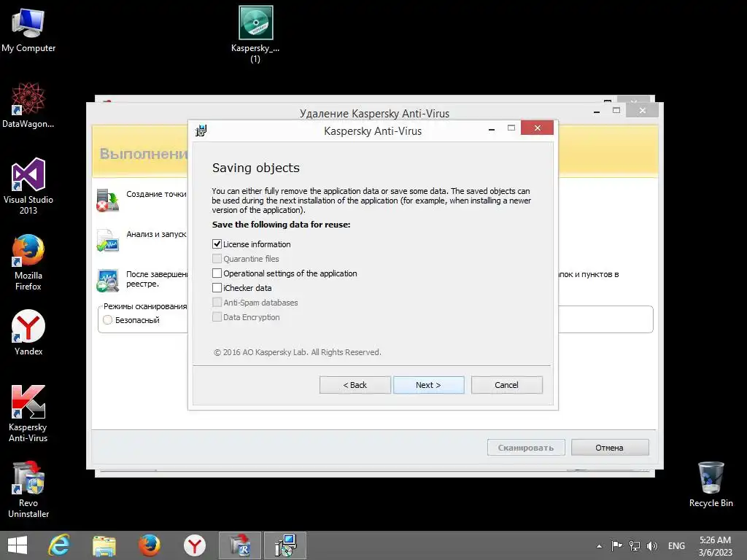The image size is (747, 560).
Task: Launch Internet Explorer from the taskbar
Action: 59,545
